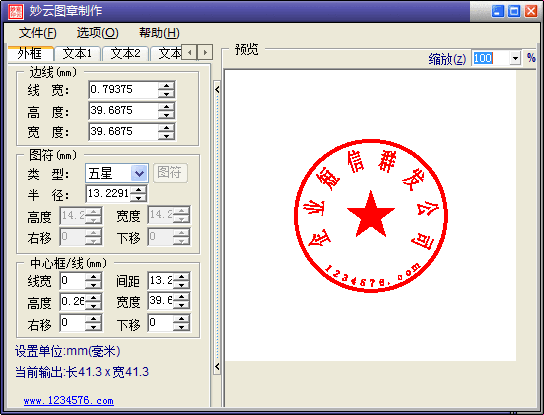Image resolution: width=544 pixels, height=415 pixels.
Task: Decrease the 中心框/线 右移 value
Action: (x=93, y=327)
